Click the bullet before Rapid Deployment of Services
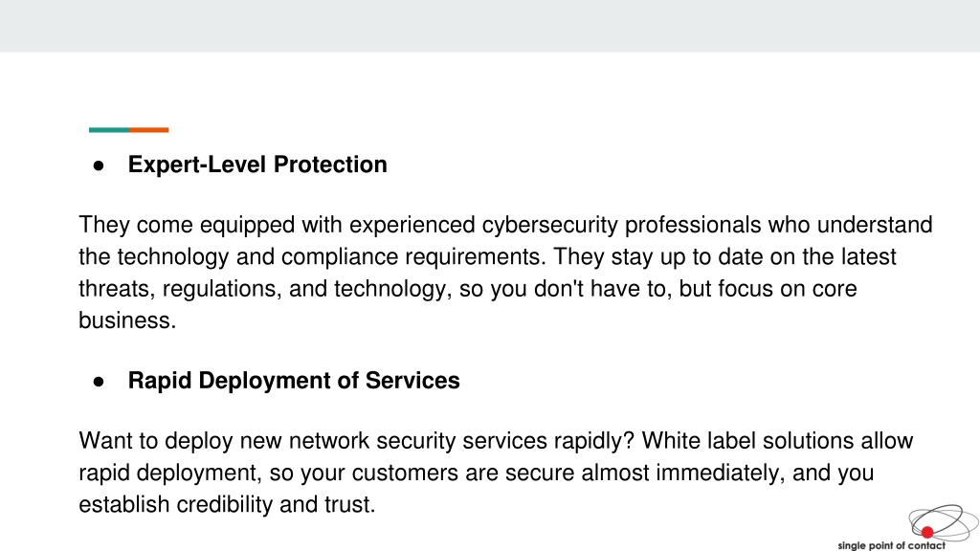The height and width of the screenshot is (551, 980). click(99, 382)
